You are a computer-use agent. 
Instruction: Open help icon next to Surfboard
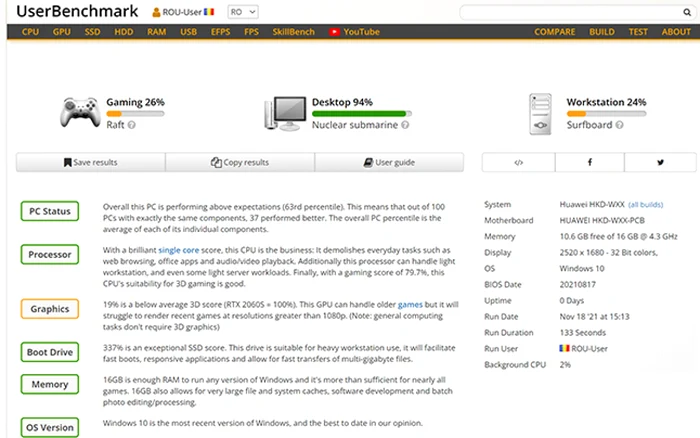[619, 125]
